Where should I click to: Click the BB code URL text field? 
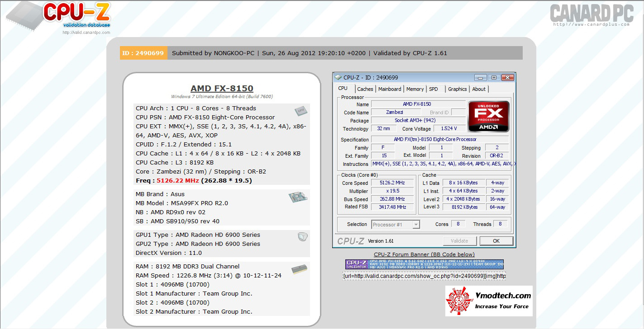(425, 276)
